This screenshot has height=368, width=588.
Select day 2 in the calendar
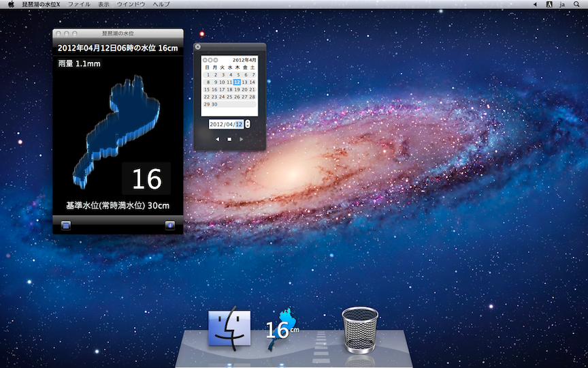[x=215, y=75]
